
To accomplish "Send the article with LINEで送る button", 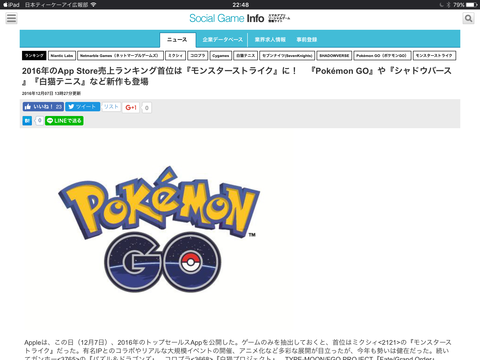I will [64, 121].
